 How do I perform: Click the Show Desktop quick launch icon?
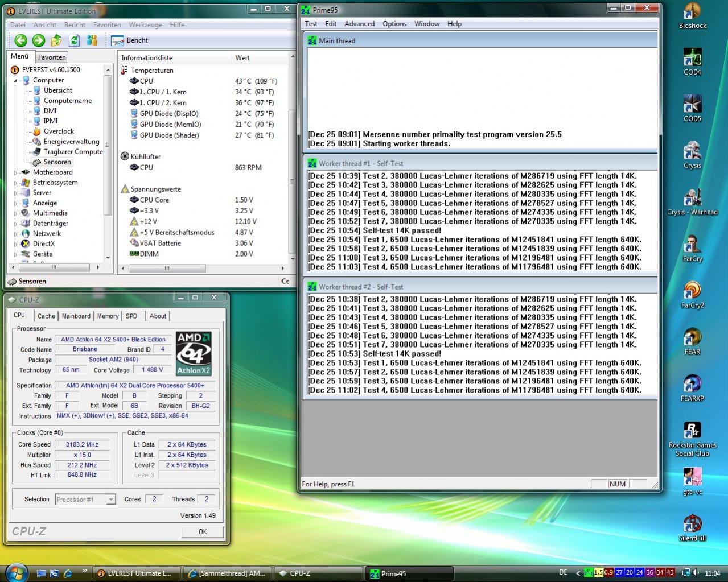pos(41,573)
